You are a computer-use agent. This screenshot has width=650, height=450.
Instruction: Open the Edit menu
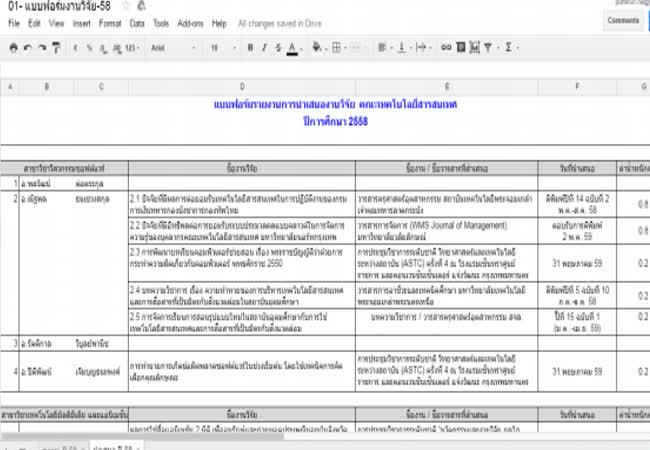(x=34, y=23)
